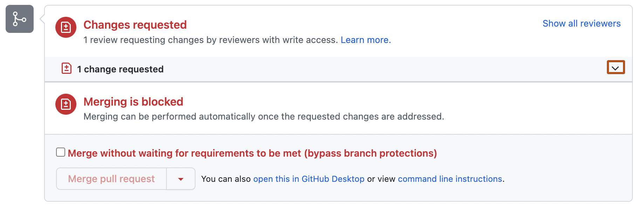The image size is (644, 207).
Task: Click the 1 change requested row
Action: (120, 69)
